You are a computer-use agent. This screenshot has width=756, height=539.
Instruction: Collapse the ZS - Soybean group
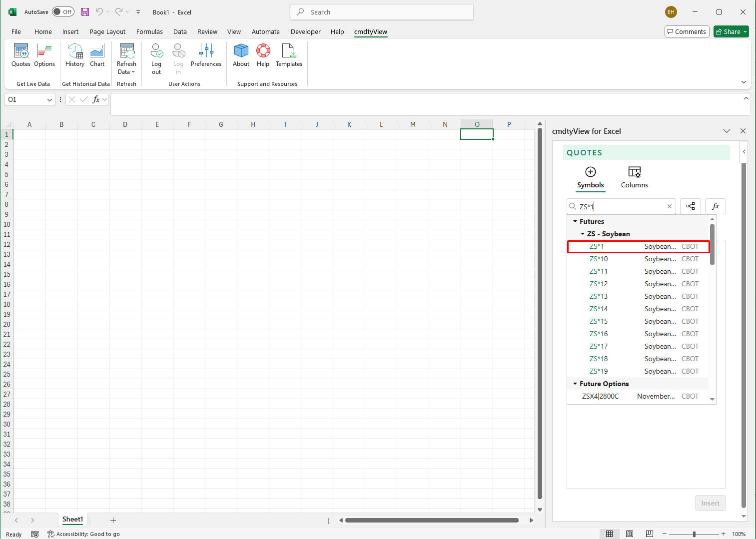583,234
